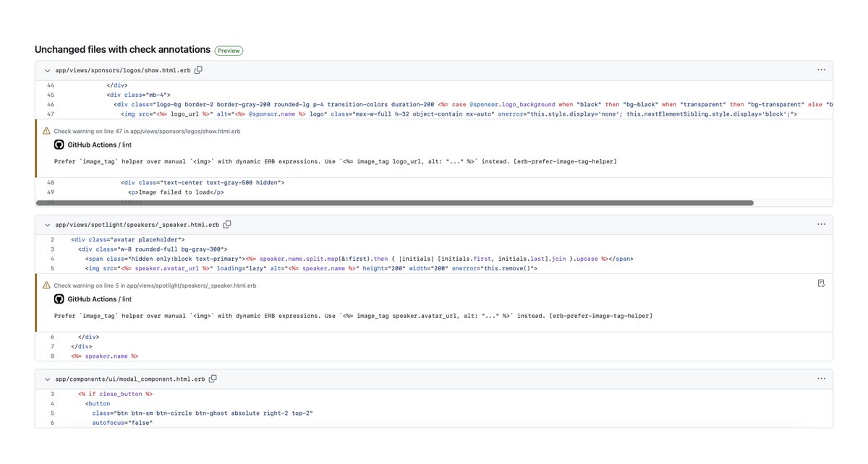Open app/views/spotlight/speakers/_speaker.html.erb file link
This screenshot has height=464, width=868.
pos(137,225)
